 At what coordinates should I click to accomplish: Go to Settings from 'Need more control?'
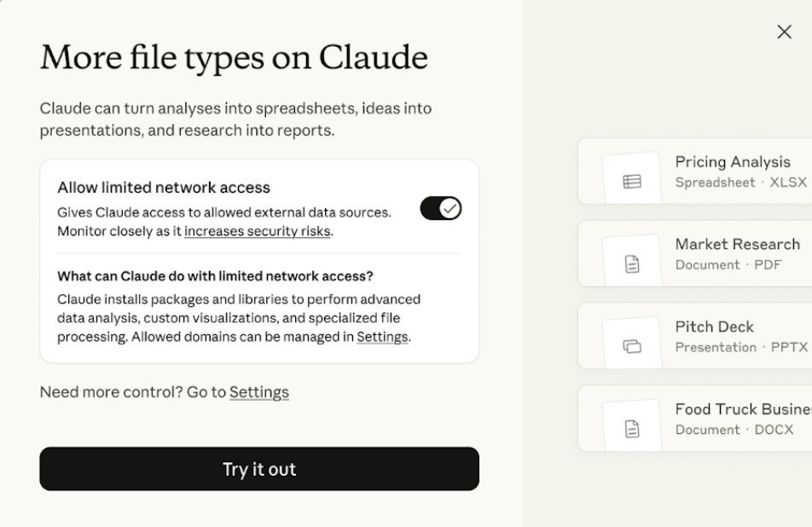259,392
